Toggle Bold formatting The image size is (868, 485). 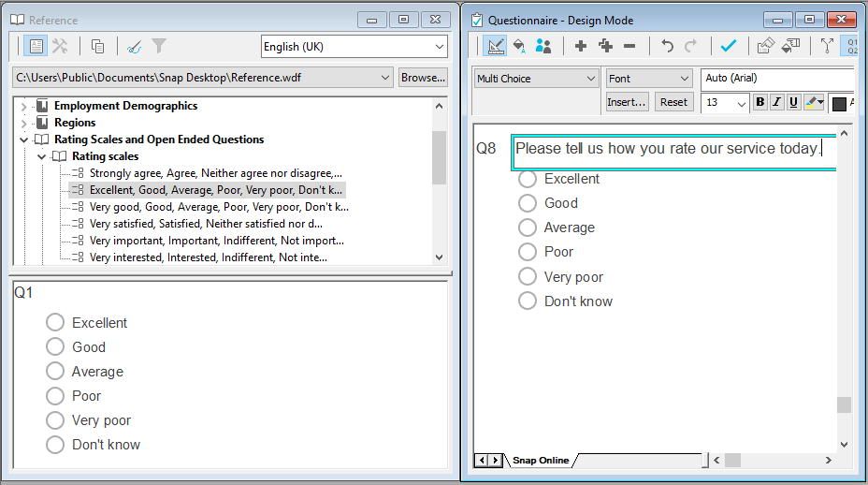[x=760, y=103]
